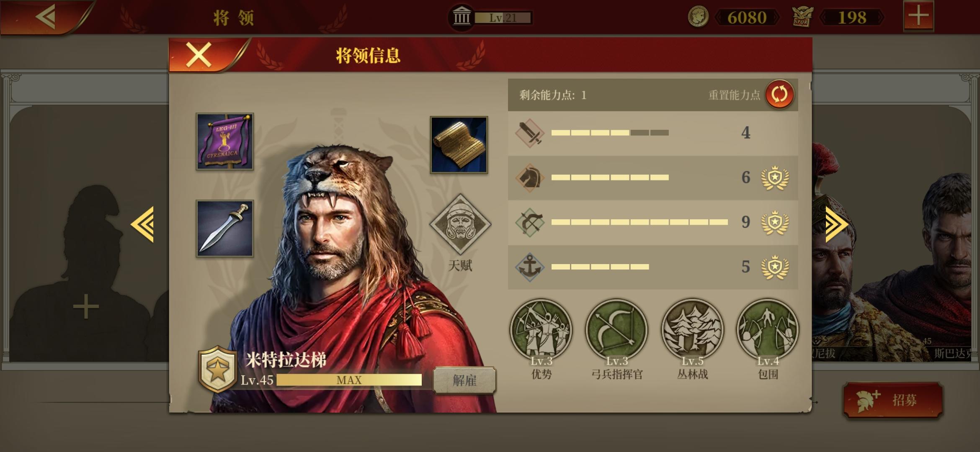Open the Cyrenaica legion banner item slot
Screen dimensions: 980x452
pyautogui.click(x=225, y=141)
